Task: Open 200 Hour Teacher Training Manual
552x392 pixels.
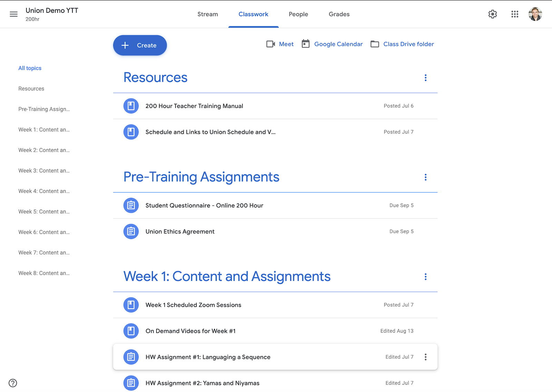Action: (x=194, y=106)
